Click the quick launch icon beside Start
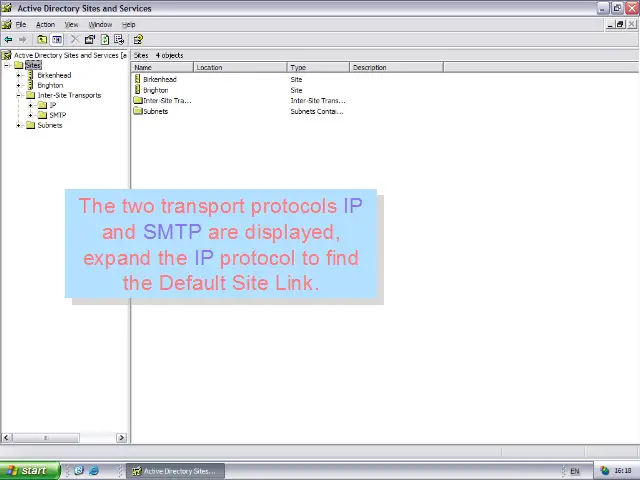 tap(79, 470)
